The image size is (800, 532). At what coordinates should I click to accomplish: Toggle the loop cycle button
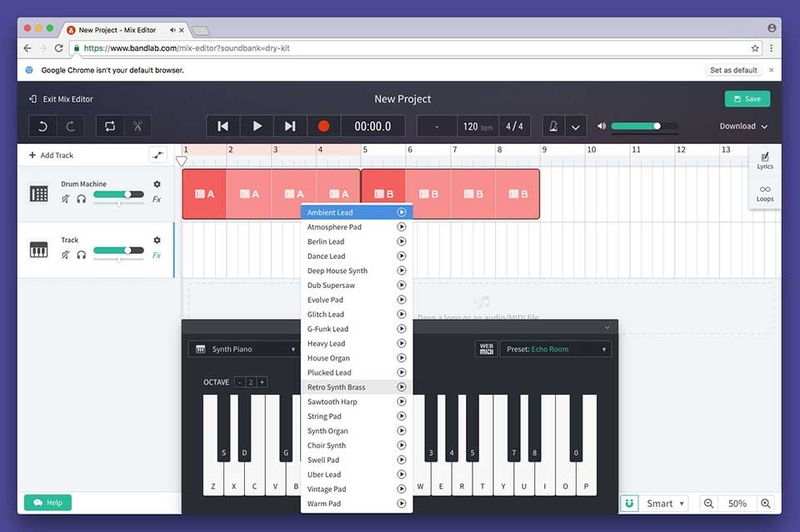110,126
